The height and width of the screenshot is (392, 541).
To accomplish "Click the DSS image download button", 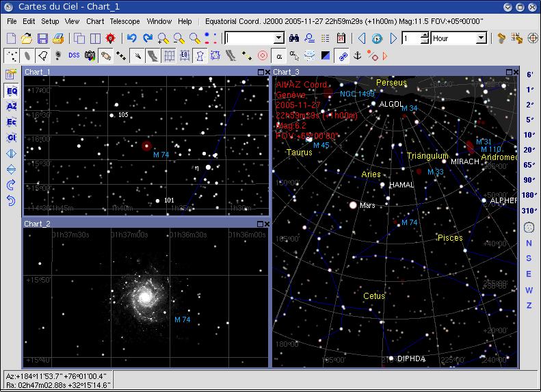I will coord(74,55).
